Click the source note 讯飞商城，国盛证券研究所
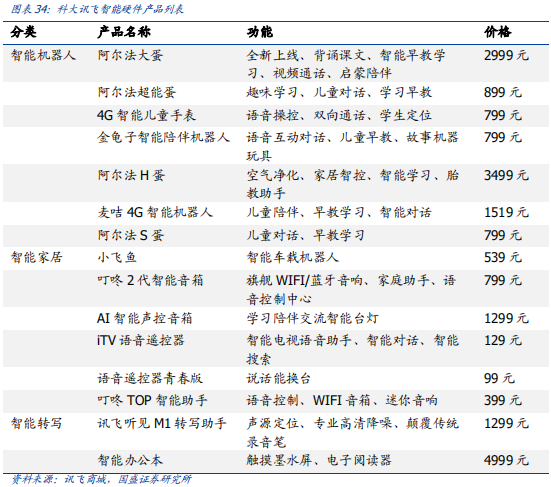The width and height of the screenshot is (551, 487). point(128,479)
